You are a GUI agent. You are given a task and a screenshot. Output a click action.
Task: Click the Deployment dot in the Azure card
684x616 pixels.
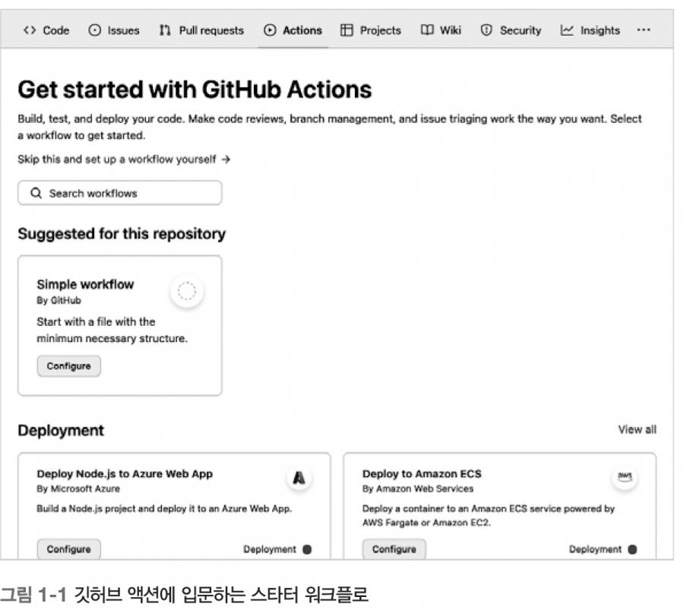(x=307, y=549)
